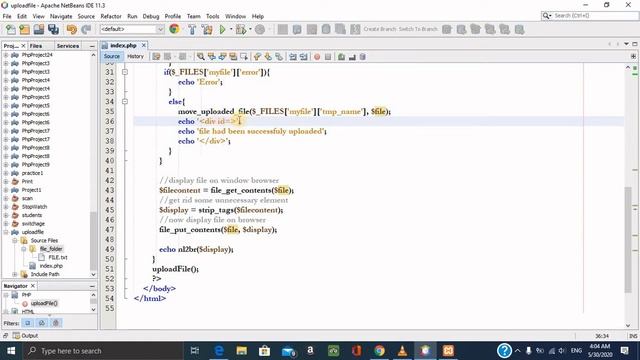640x360 pixels.
Task: Open the Debug menu
Action: point(151,16)
